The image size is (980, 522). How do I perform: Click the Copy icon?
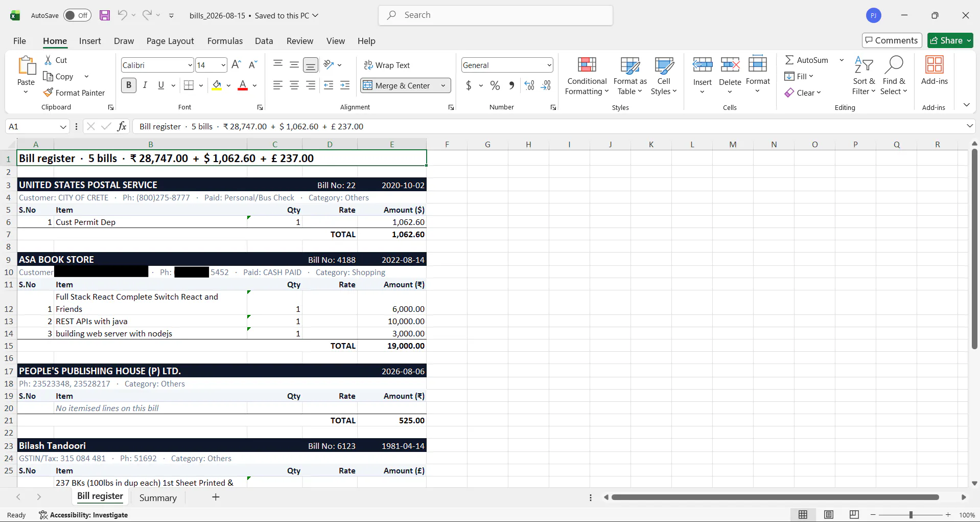click(x=49, y=76)
